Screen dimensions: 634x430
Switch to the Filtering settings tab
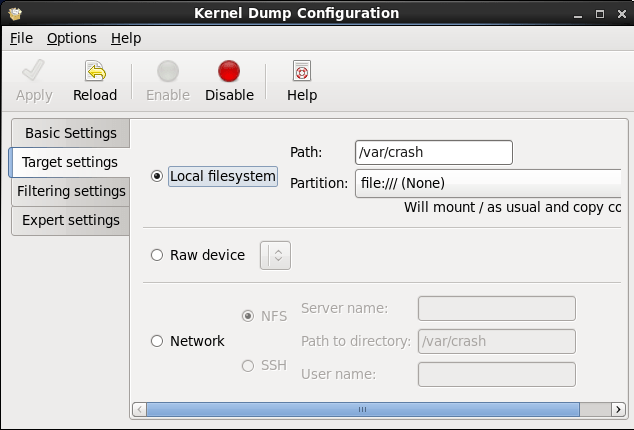click(x=71, y=191)
